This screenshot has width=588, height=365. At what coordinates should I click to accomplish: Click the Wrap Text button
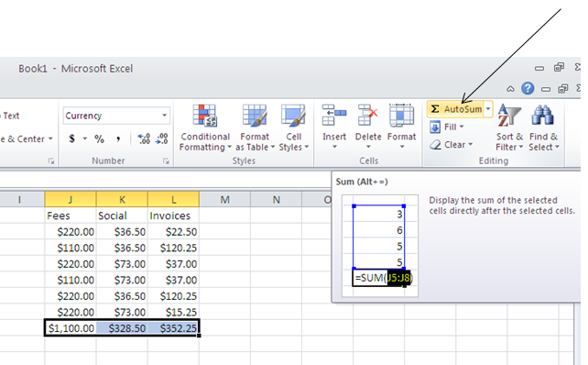pyautogui.click(x=10, y=116)
